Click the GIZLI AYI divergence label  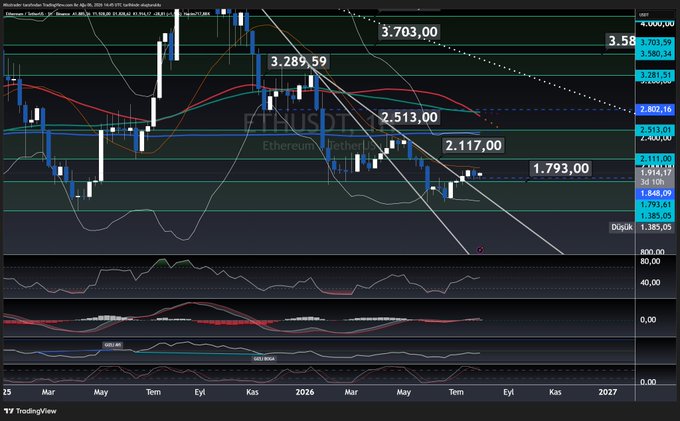point(112,345)
